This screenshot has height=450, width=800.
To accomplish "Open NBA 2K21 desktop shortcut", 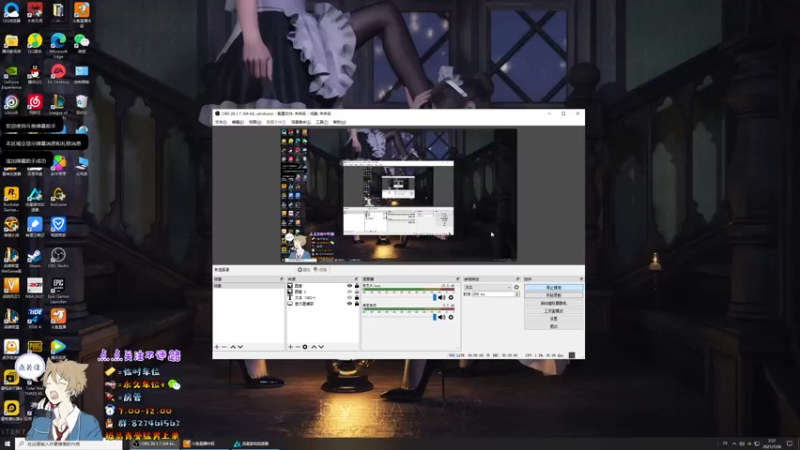I will (x=35, y=288).
